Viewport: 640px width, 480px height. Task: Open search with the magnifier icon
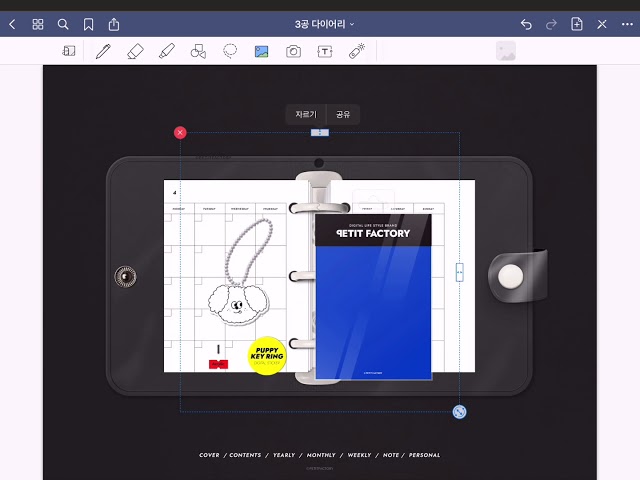tap(63, 24)
